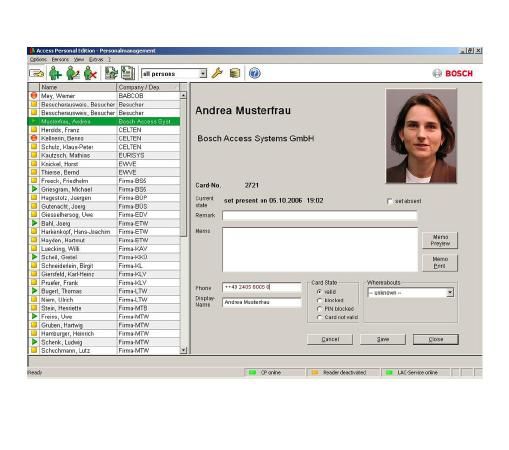509x450 pixels.
Task: Tick the set absent checkbox
Action: 389,201
